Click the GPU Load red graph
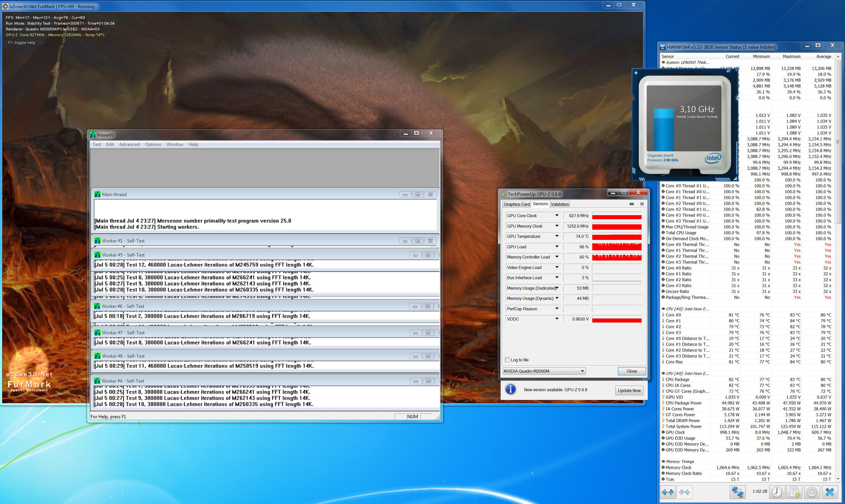 point(617,247)
